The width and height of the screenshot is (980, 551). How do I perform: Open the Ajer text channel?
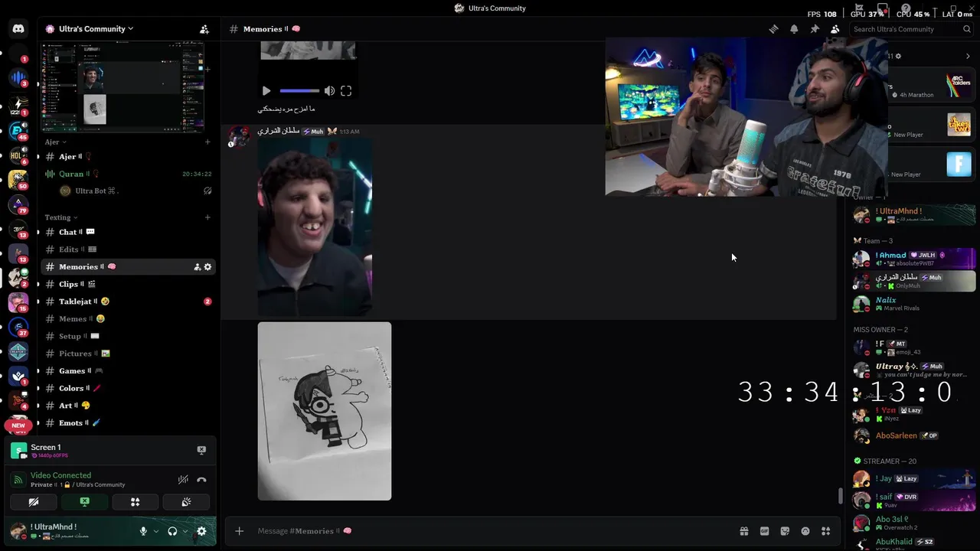point(128,156)
